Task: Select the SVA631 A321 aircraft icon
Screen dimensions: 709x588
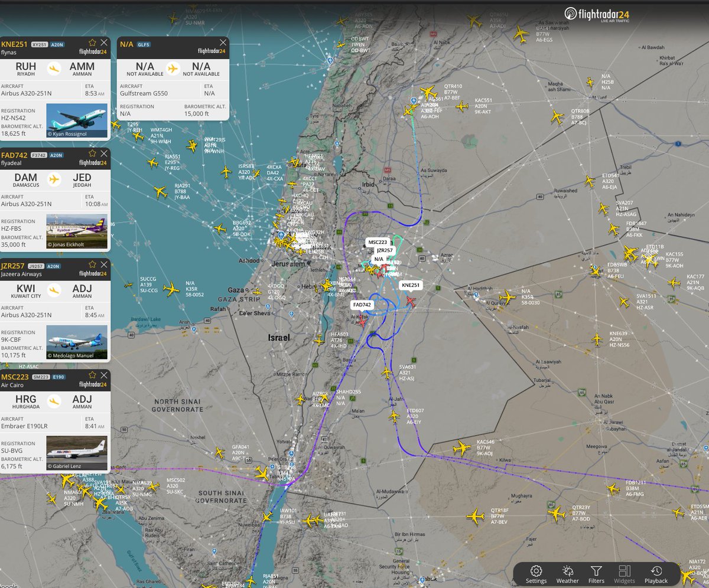Action: tap(387, 373)
